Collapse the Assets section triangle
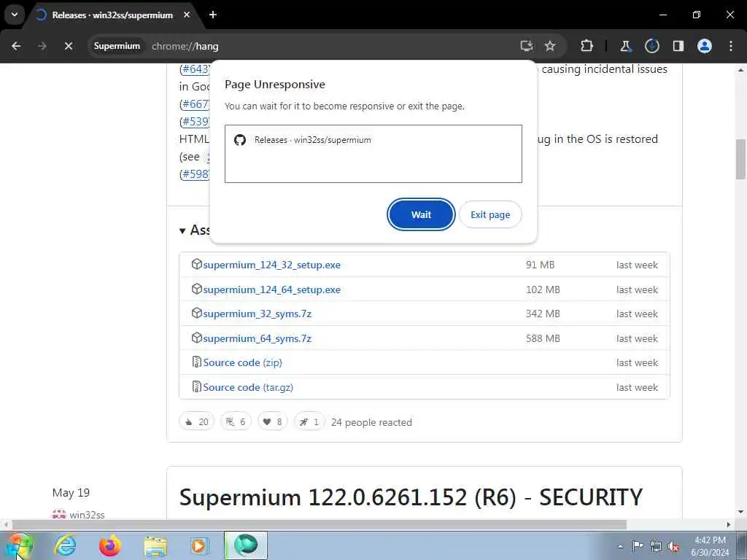Viewport: 747px width, 560px height. click(x=182, y=230)
